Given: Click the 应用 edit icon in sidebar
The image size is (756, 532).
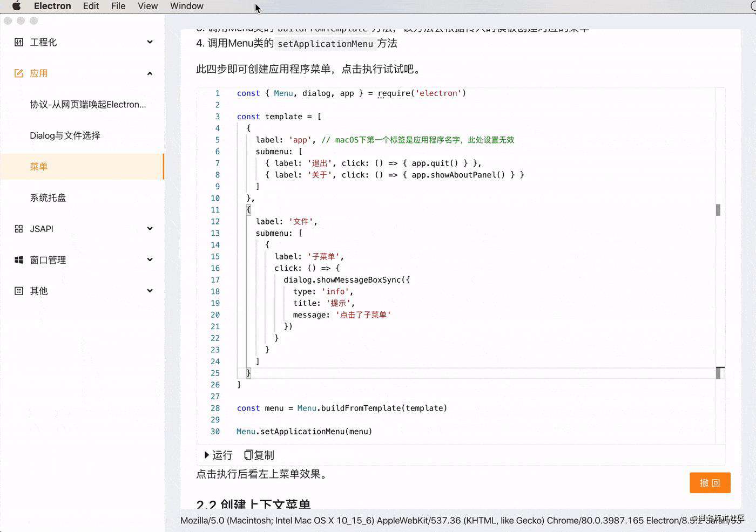Looking at the screenshot, I should click(x=19, y=73).
